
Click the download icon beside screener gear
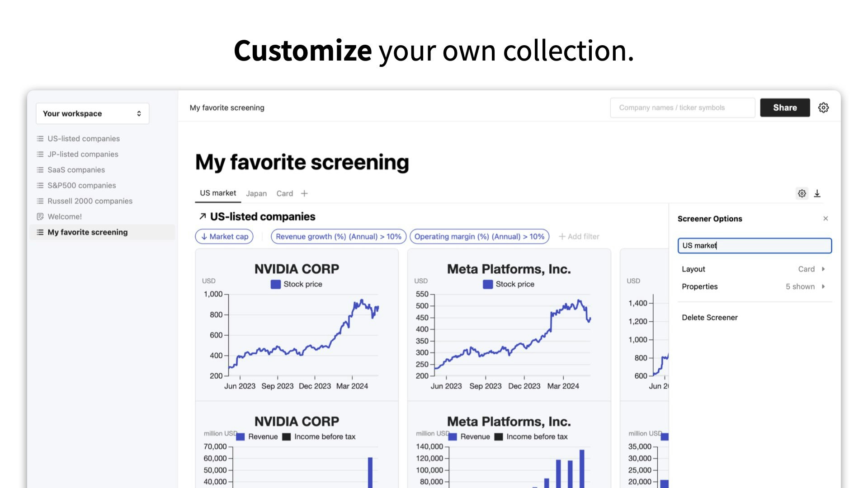[817, 193]
